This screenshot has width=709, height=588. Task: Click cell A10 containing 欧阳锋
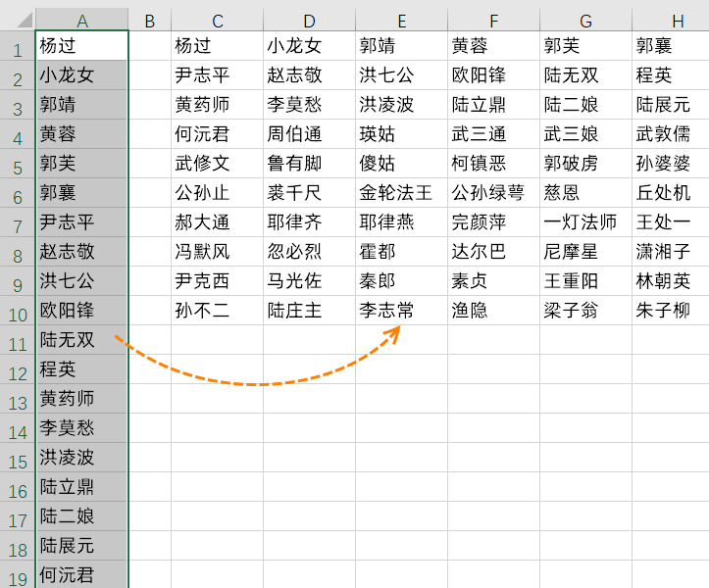click(x=81, y=310)
